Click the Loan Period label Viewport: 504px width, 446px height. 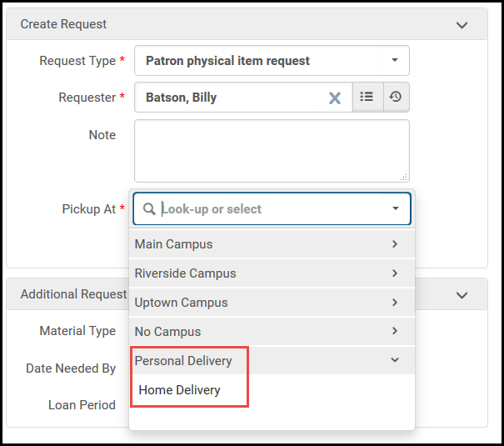click(x=82, y=405)
